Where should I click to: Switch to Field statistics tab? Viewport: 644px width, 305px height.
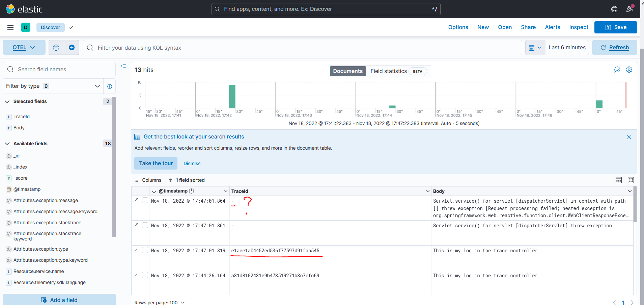(398, 71)
